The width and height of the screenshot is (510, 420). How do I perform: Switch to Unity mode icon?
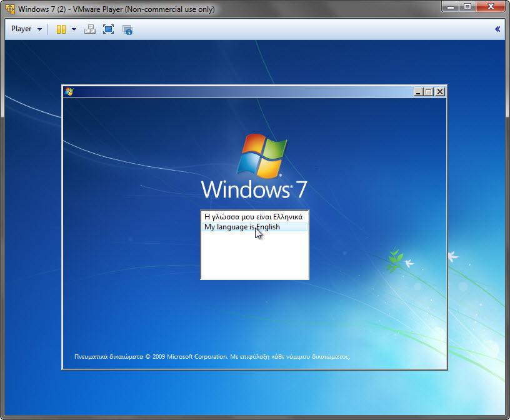[x=127, y=29]
